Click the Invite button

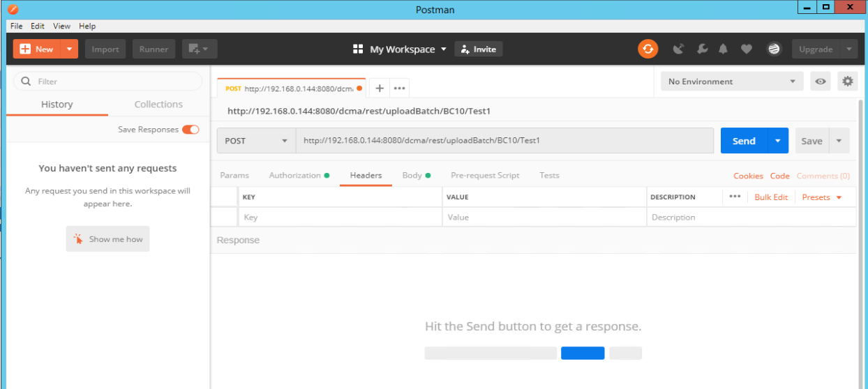479,49
